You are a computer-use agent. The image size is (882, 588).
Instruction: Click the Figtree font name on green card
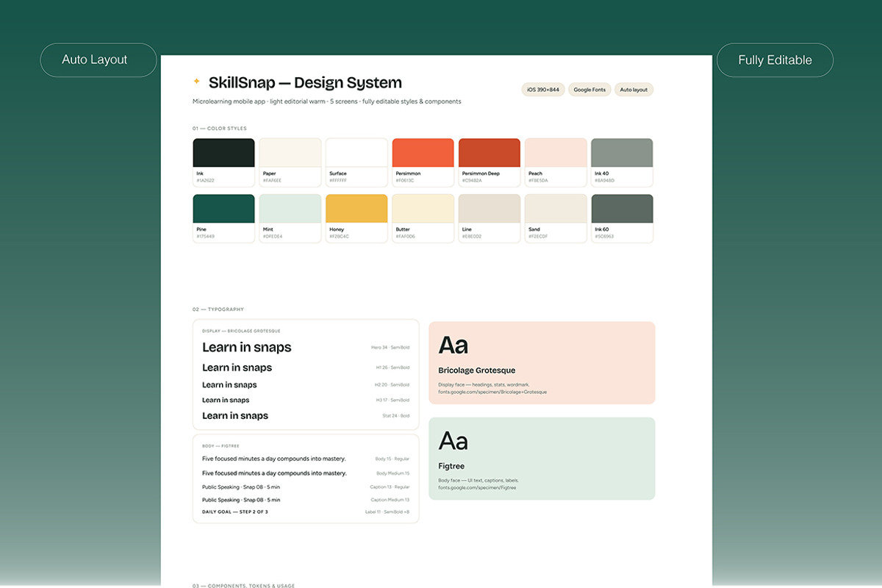451,466
